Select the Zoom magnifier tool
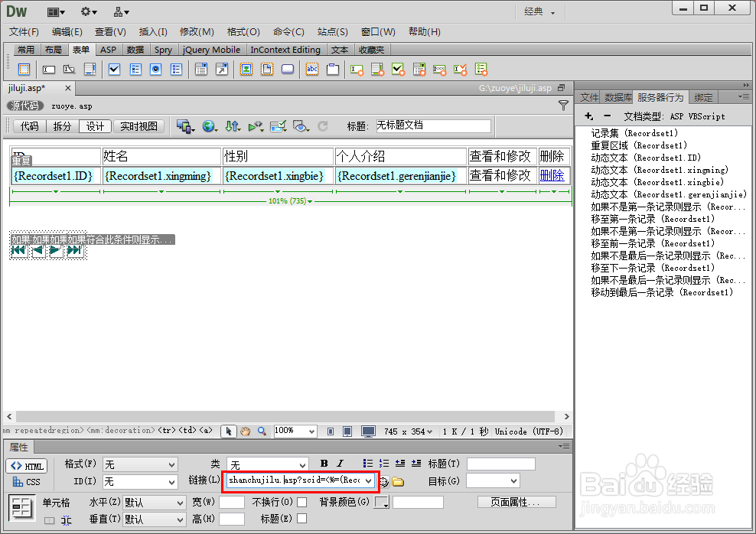756x534 pixels. [x=262, y=431]
